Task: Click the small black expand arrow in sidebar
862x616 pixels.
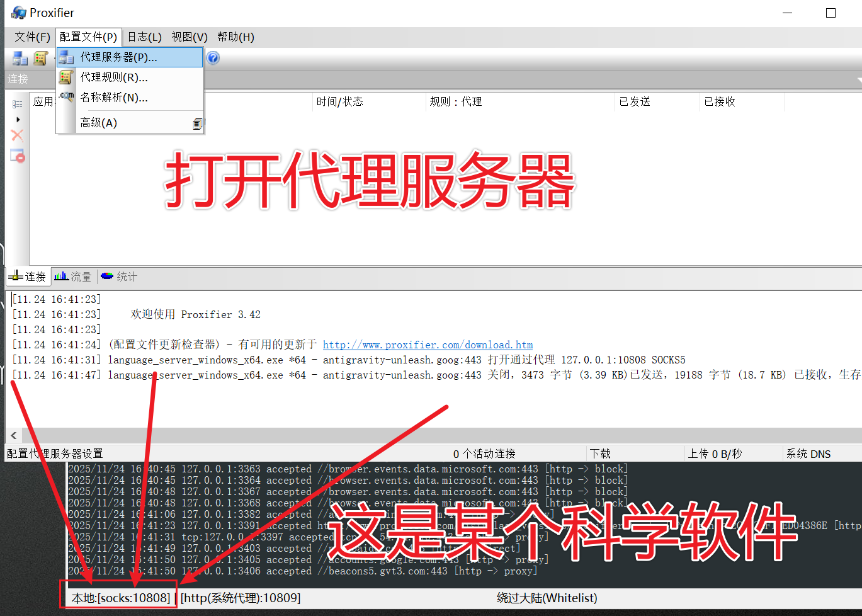Action: coord(17,118)
